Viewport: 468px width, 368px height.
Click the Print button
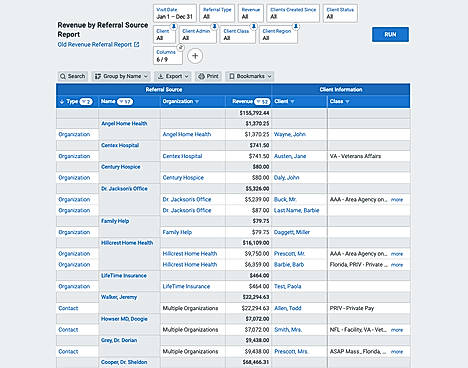pyautogui.click(x=208, y=76)
